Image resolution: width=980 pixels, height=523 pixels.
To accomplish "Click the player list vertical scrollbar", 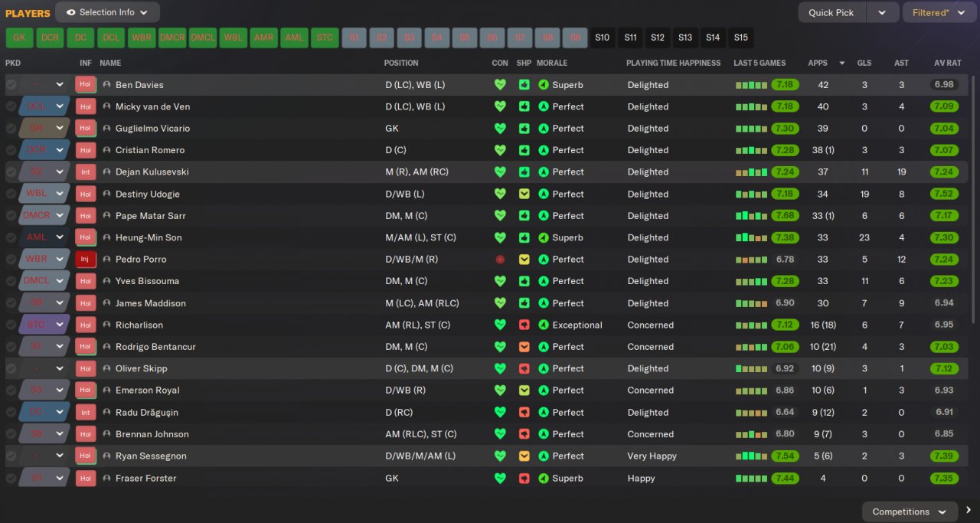I will tap(974, 199).
